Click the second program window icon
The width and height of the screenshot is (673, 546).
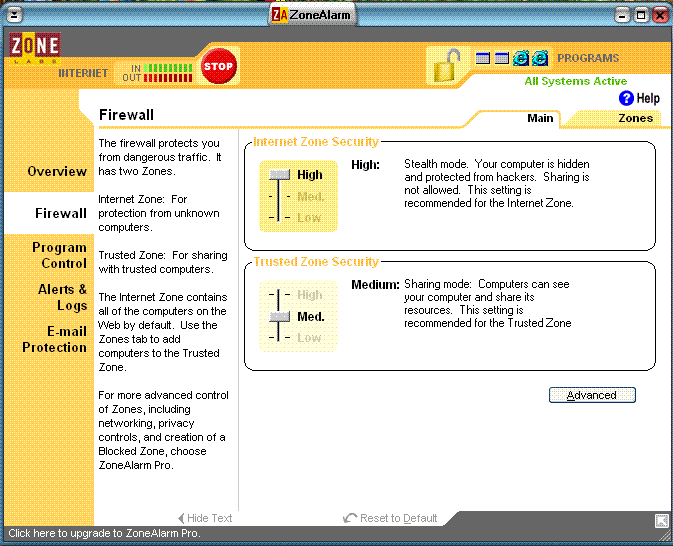(502, 58)
